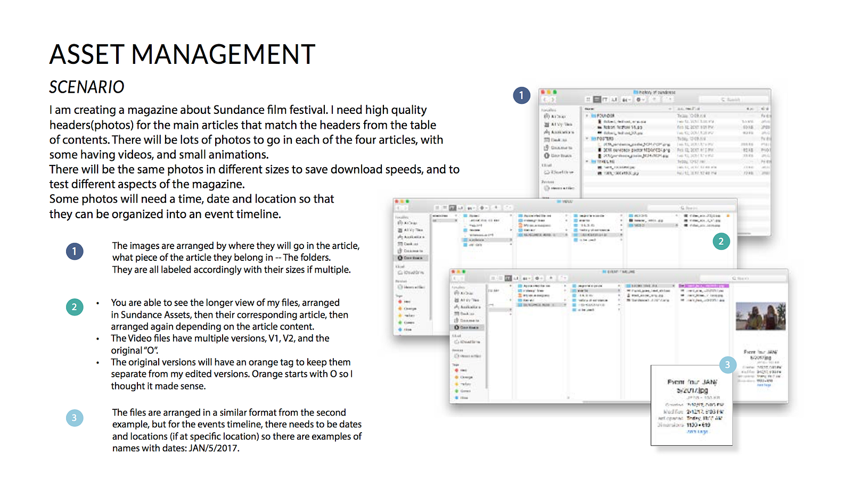Open All My Files in EVENT TIMELINE sidebar
The image size is (852, 504).
click(x=466, y=300)
